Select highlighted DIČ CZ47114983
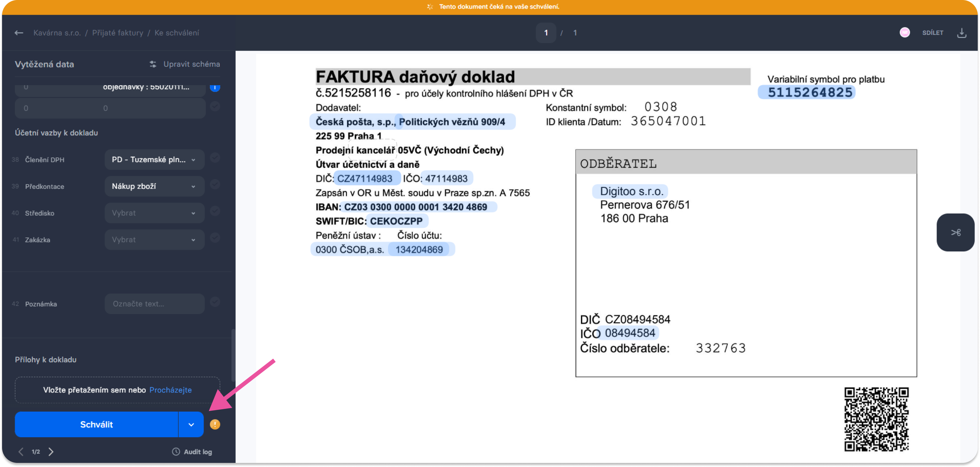Viewport: 980px width, 467px height. [366, 178]
